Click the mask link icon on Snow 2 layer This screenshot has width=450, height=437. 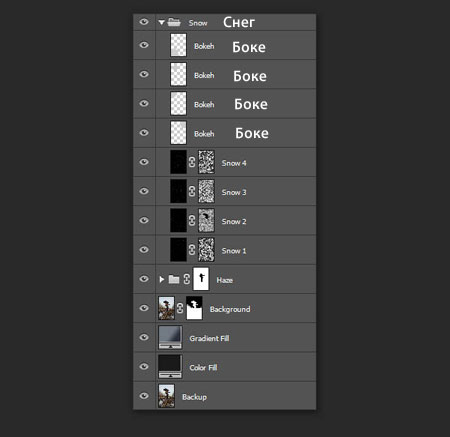(x=192, y=220)
